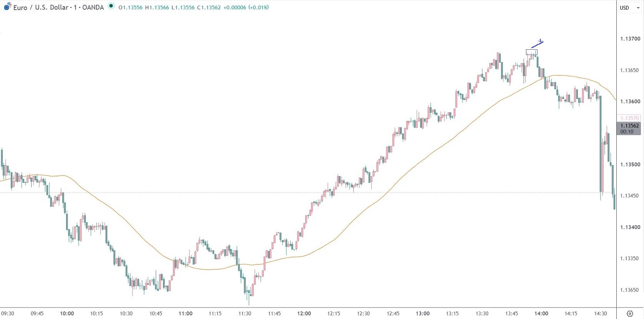Click the change value +0.00006 (+0.01%)
The image size is (644, 319).
click(x=246, y=7)
